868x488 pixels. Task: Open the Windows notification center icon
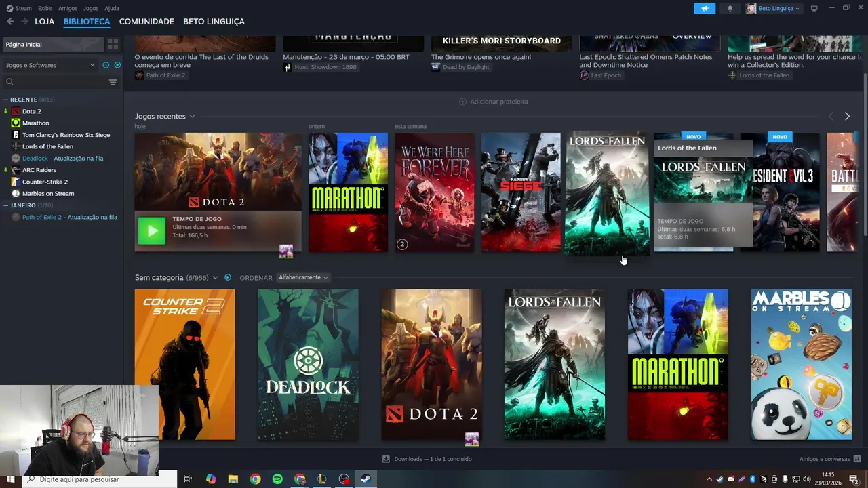coord(854,479)
